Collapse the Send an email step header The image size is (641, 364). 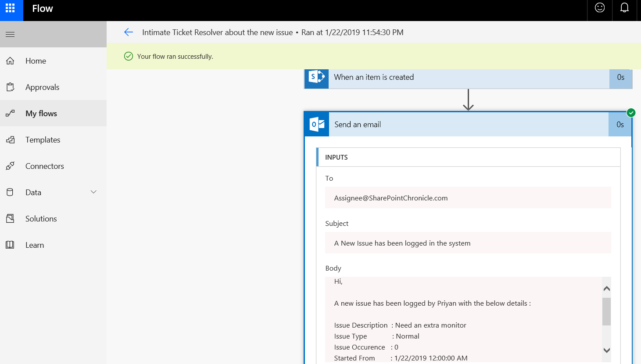click(469, 125)
